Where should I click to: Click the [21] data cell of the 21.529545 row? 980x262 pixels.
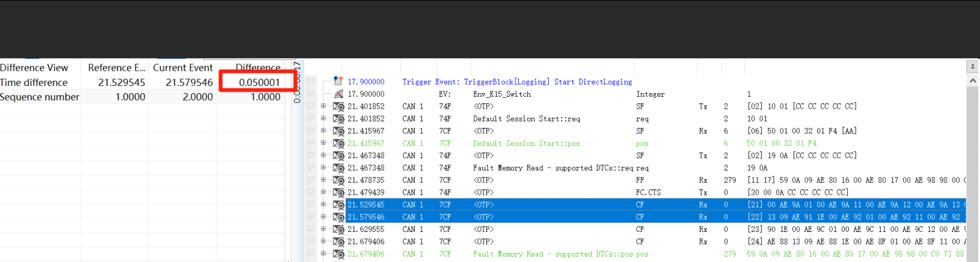click(x=856, y=205)
